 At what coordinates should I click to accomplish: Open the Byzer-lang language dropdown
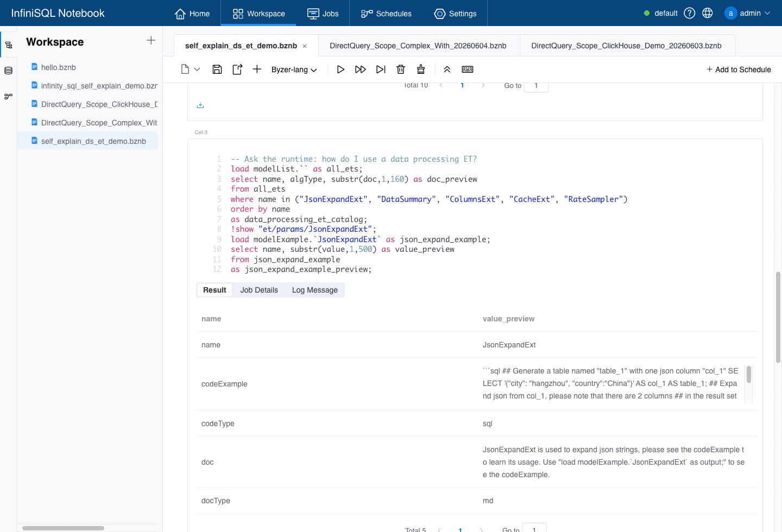click(x=294, y=69)
